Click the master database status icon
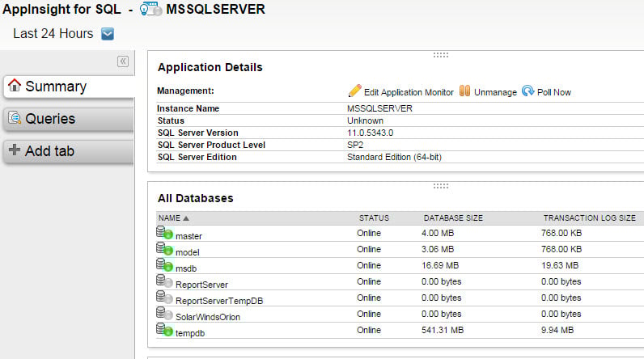Viewport: 644px width, 359px height. point(164,233)
